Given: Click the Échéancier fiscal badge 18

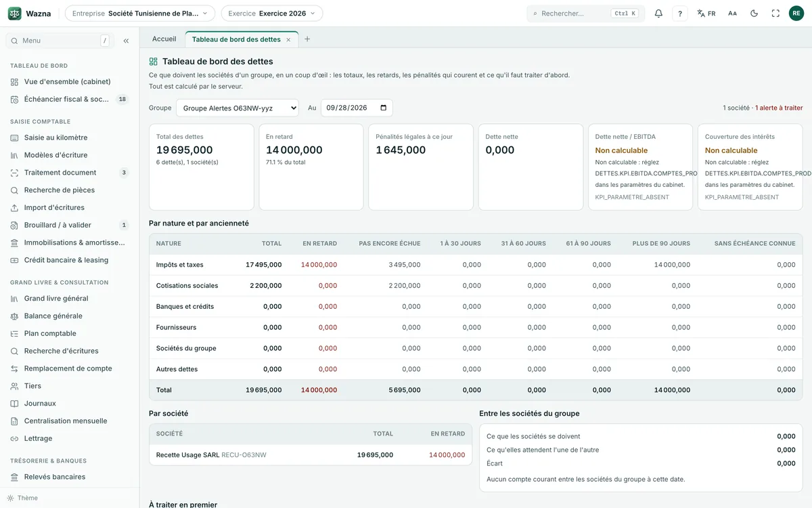Looking at the screenshot, I should click(x=122, y=100).
